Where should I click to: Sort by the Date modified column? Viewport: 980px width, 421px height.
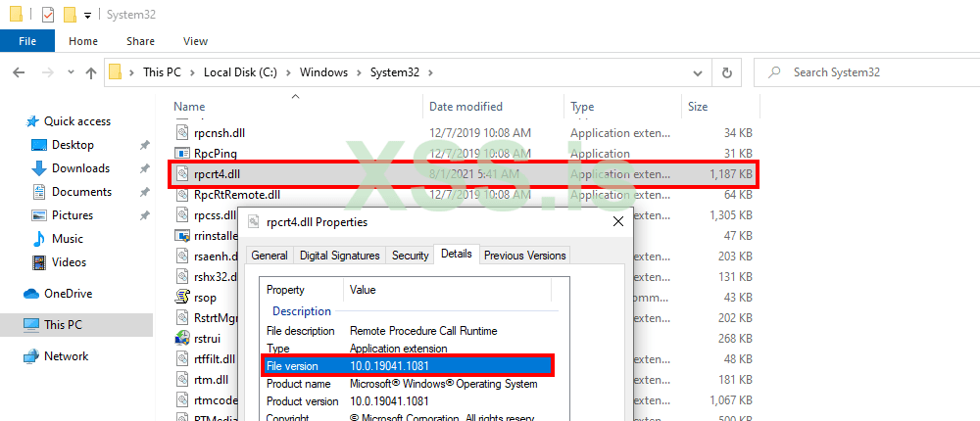(x=493, y=106)
